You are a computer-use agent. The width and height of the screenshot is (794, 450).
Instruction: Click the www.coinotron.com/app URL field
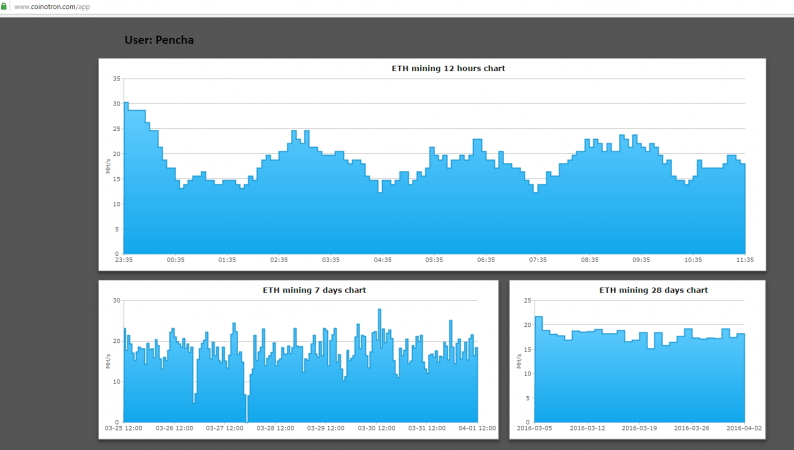(x=52, y=7)
